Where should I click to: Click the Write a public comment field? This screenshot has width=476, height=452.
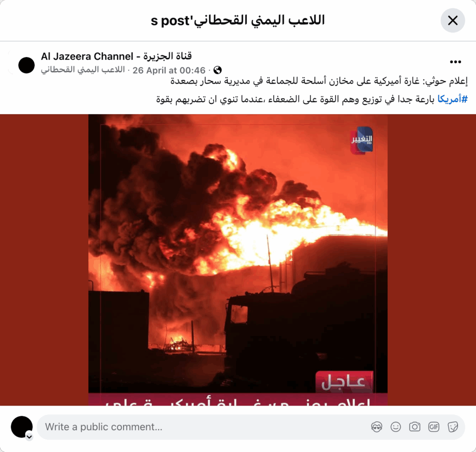251,427
